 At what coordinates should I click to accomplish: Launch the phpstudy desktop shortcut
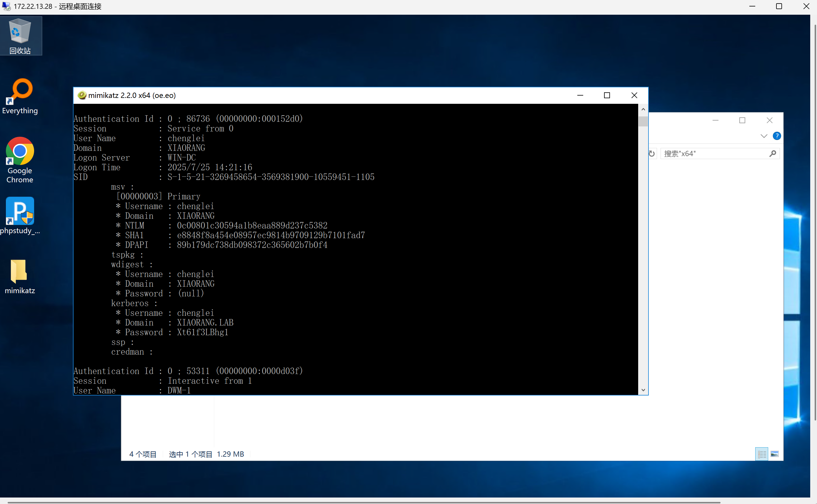click(20, 215)
